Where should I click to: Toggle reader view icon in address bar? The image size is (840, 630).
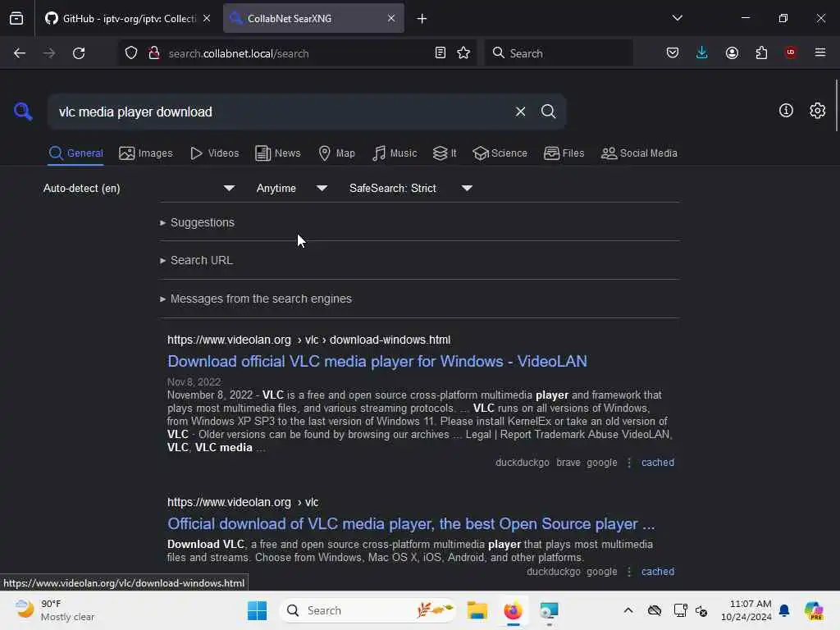tap(441, 53)
